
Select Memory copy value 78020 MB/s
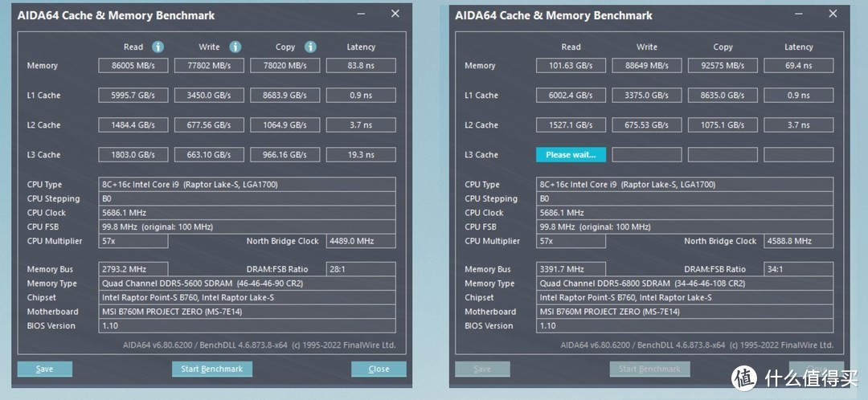coord(285,65)
